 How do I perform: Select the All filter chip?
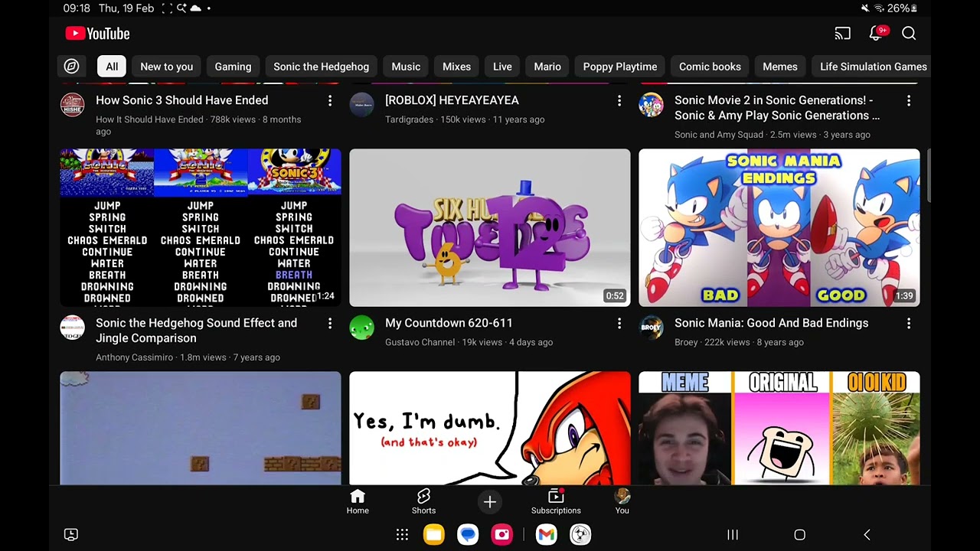point(112,67)
